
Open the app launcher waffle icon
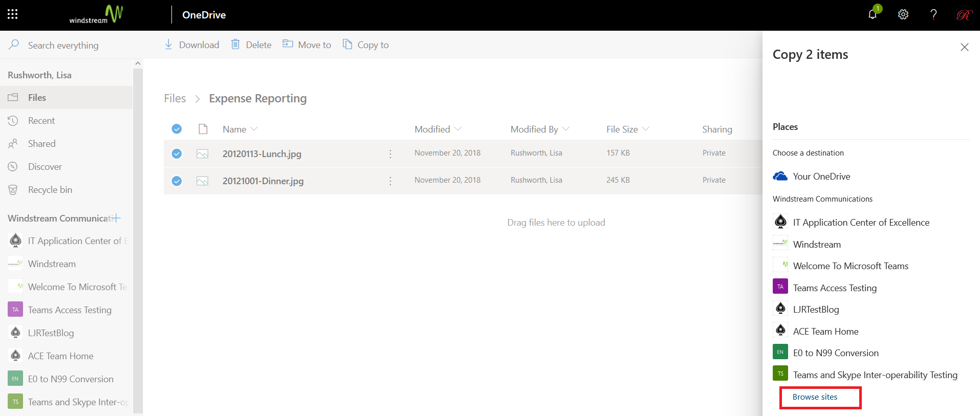13,14
